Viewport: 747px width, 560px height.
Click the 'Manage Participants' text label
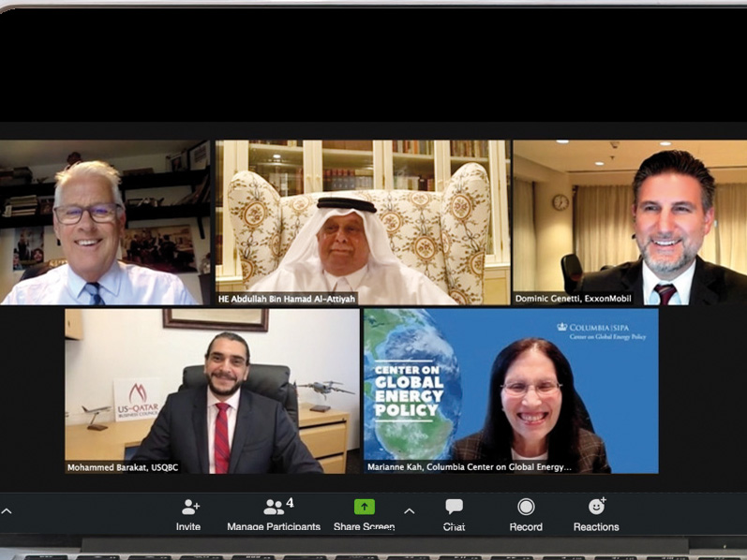pyautogui.click(x=274, y=526)
